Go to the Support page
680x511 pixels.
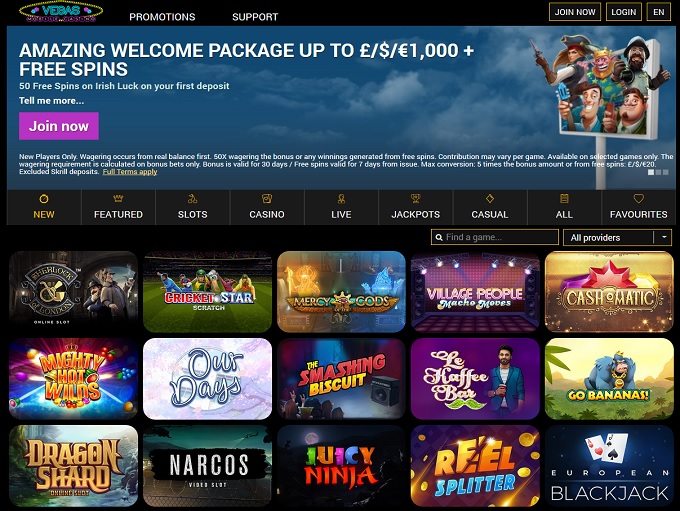[255, 17]
